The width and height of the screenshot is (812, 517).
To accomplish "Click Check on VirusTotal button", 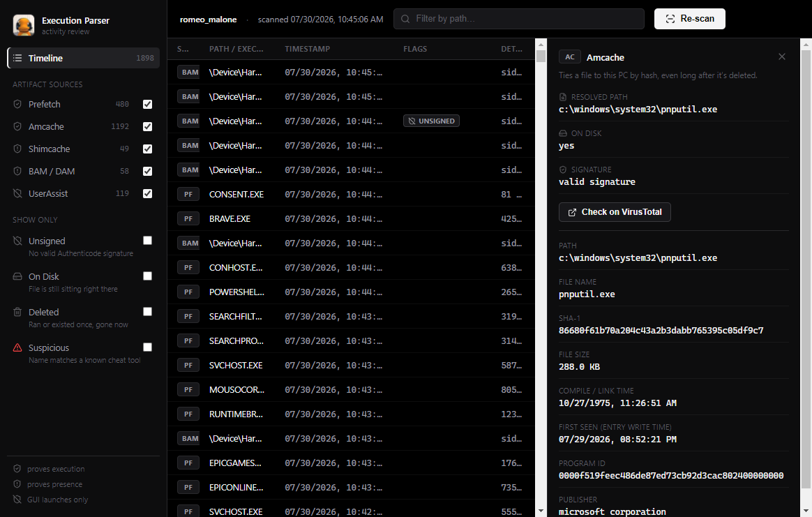I will point(615,212).
